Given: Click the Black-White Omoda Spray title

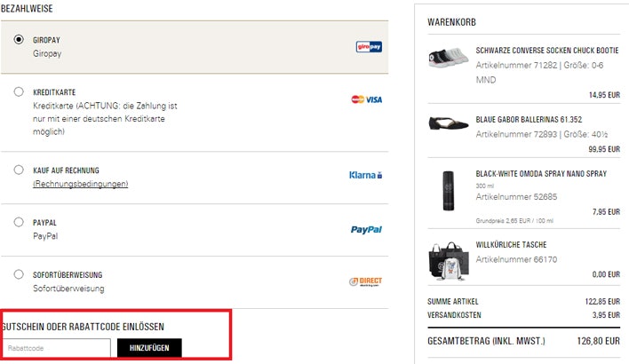Looking at the screenshot, I should [541, 174].
